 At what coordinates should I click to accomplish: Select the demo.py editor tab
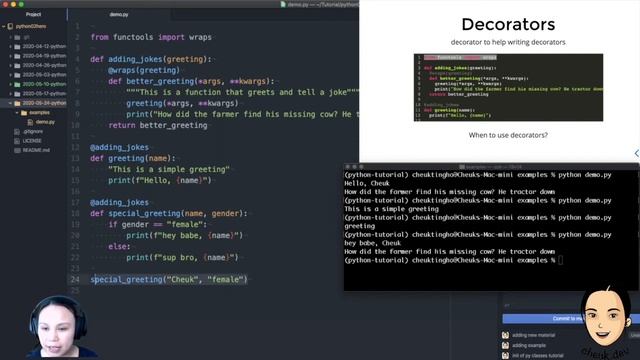[119, 14]
